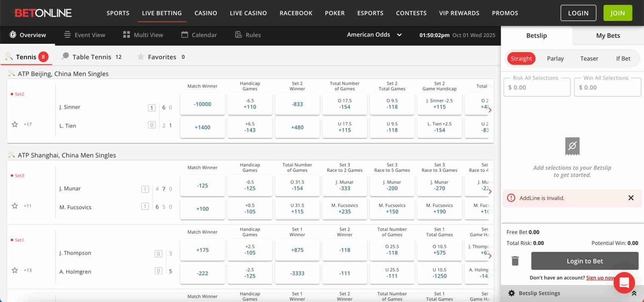Open Esports section
The image size is (644, 302).
point(370,13)
